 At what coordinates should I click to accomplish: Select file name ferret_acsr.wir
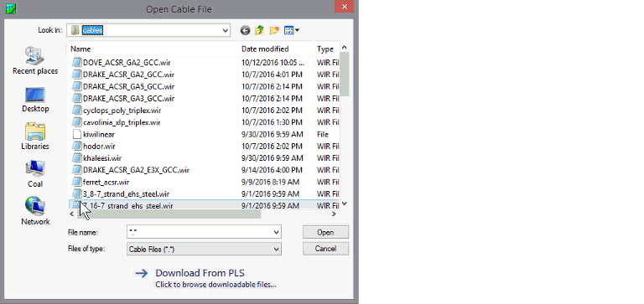(106, 182)
